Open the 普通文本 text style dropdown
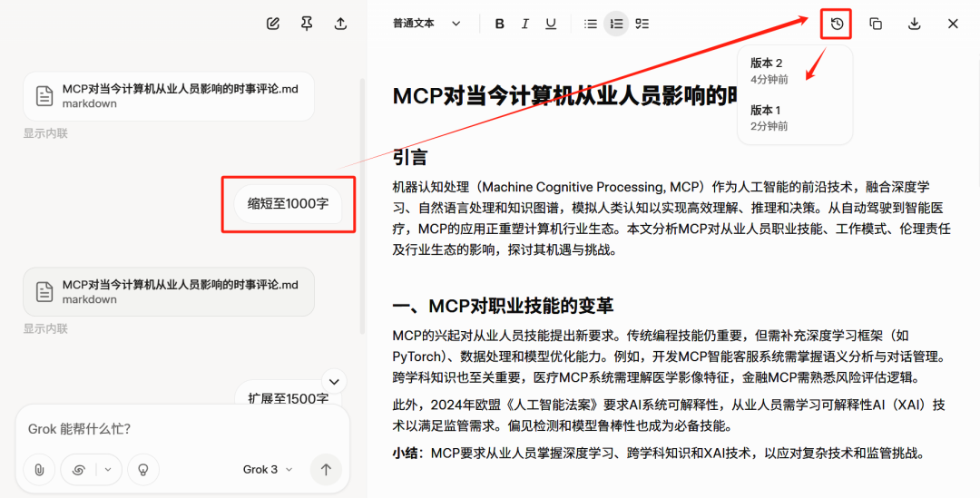Viewport: 980px width, 498px height. 426,24
